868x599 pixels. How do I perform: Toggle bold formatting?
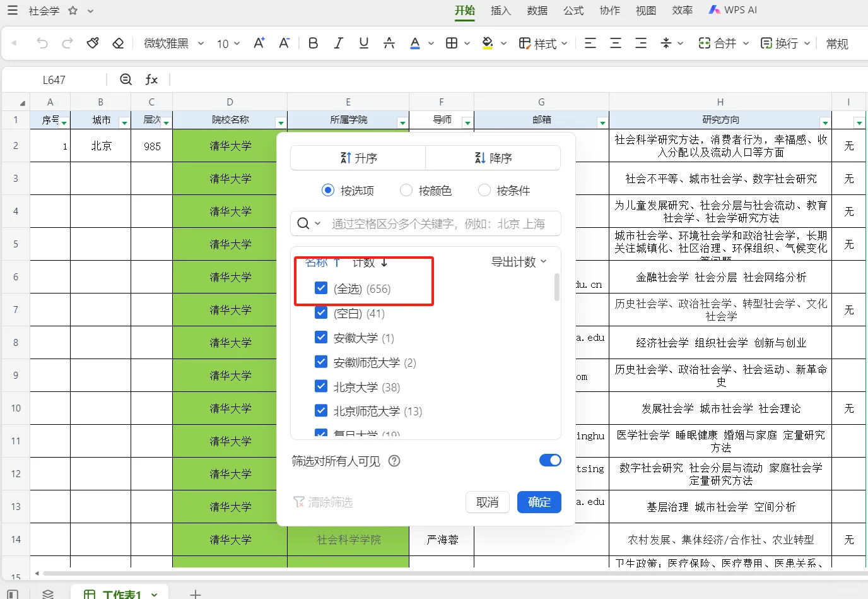pos(313,43)
